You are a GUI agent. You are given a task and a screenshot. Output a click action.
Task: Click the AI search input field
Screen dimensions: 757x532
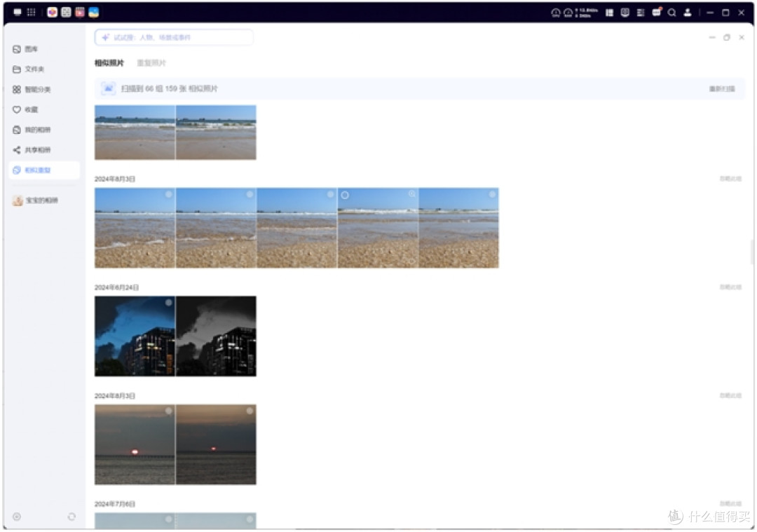pos(174,37)
